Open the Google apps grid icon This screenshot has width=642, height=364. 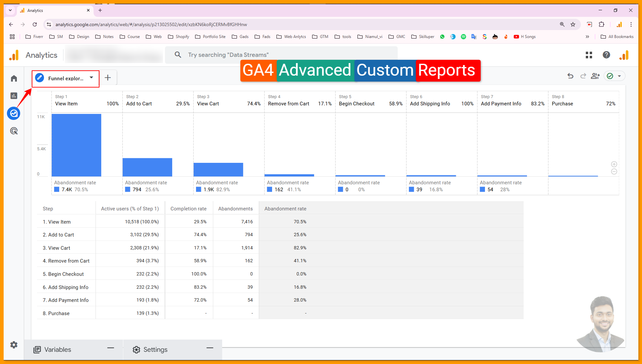click(589, 55)
